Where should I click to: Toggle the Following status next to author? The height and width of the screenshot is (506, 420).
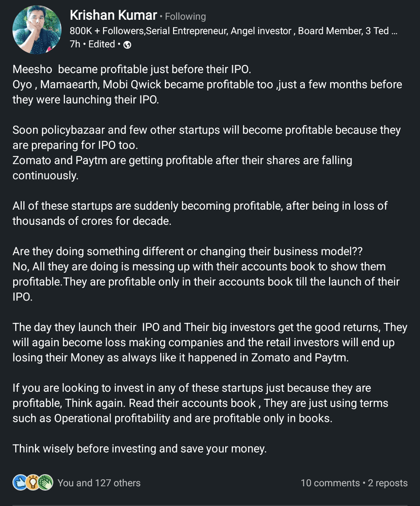click(186, 17)
